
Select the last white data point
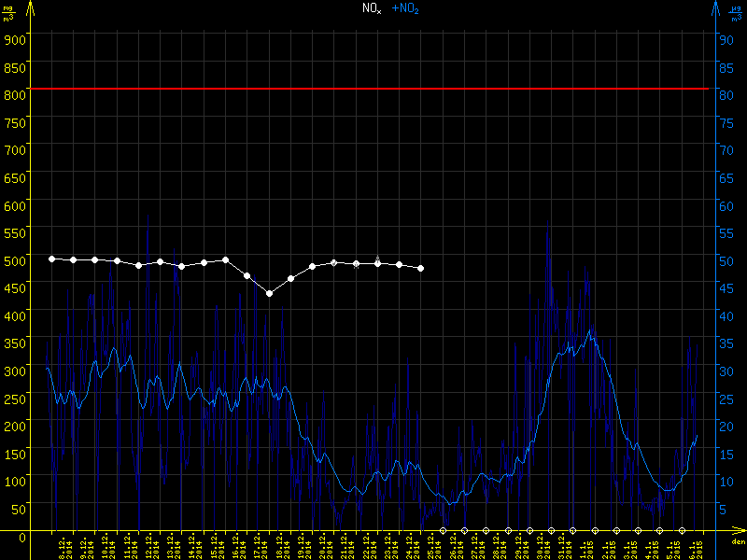[x=421, y=268]
